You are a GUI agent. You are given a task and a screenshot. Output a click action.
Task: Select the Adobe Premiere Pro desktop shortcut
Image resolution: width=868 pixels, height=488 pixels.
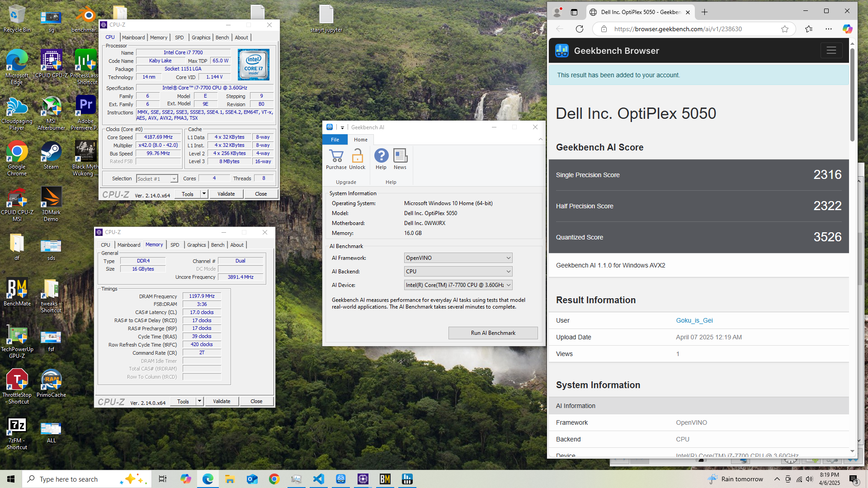point(85,113)
